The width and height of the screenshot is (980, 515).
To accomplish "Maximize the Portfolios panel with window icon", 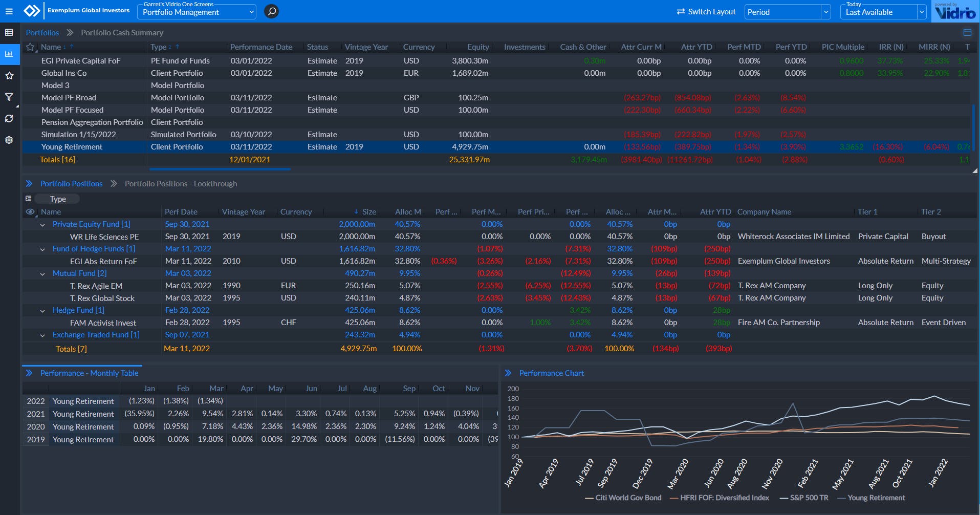I will point(967,33).
